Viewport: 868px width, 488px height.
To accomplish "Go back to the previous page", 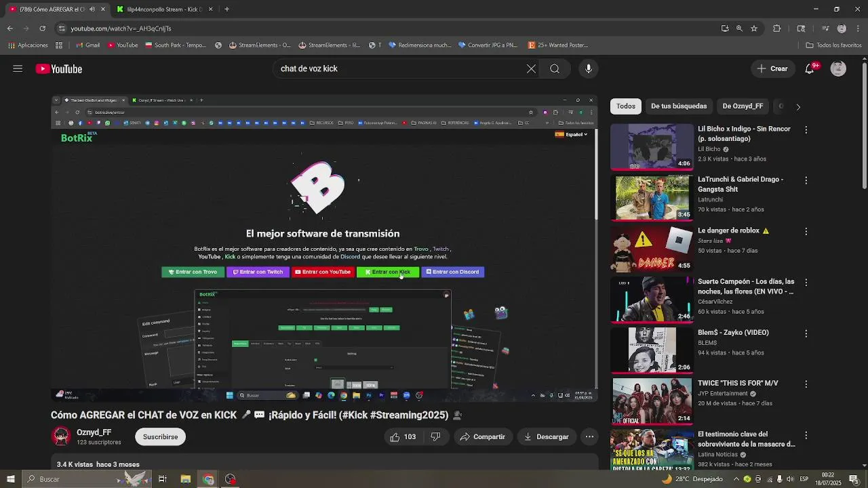I will pos(10,28).
